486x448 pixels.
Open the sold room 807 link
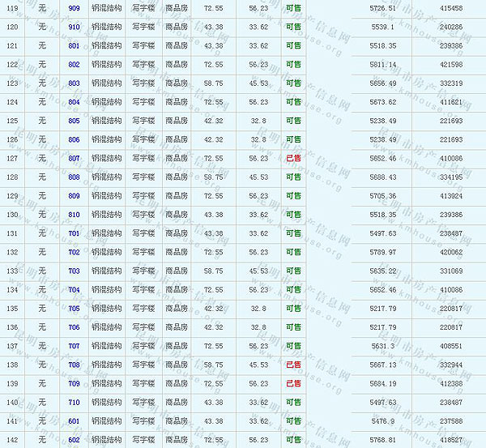coord(74,159)
